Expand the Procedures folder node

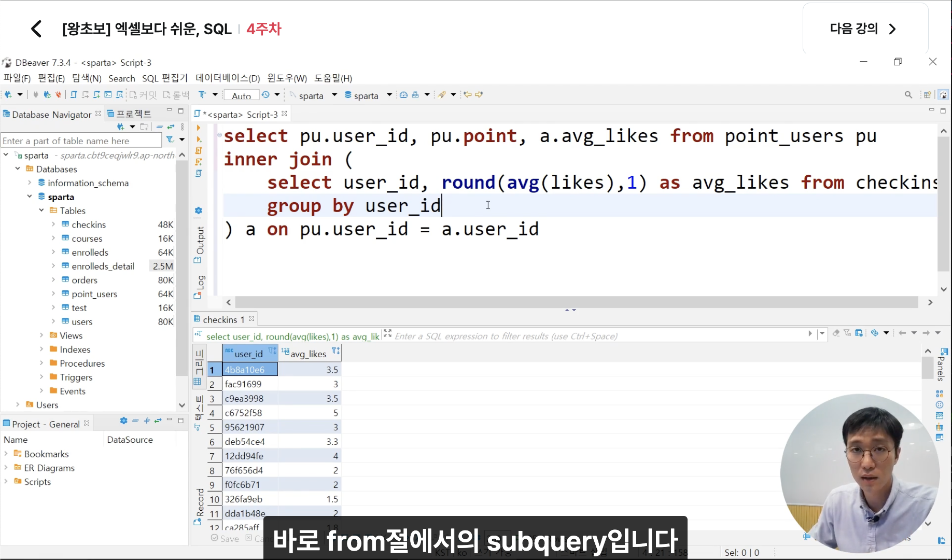[41, 363]
